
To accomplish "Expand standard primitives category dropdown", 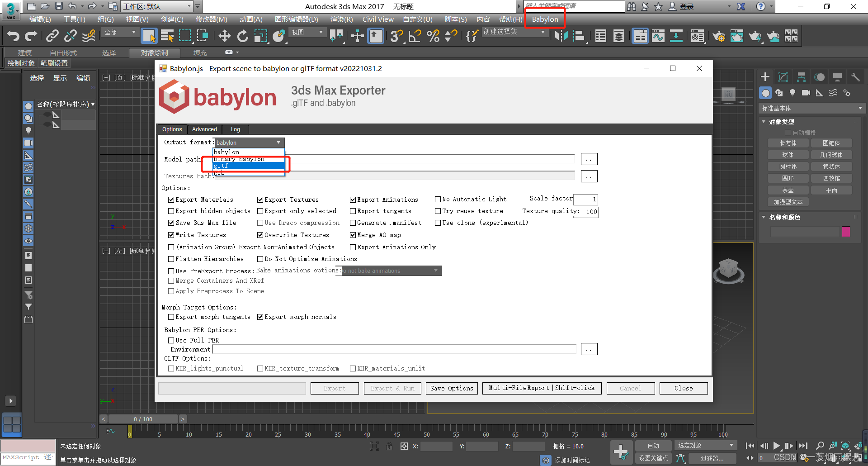I will (x=812, y=108).
